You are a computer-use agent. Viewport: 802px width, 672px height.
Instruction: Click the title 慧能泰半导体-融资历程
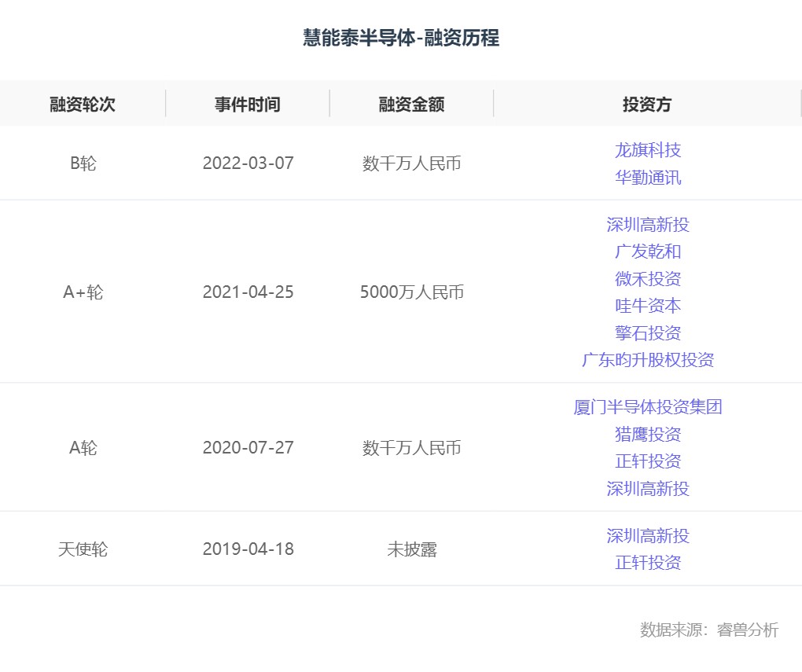(x=401, y=38)
